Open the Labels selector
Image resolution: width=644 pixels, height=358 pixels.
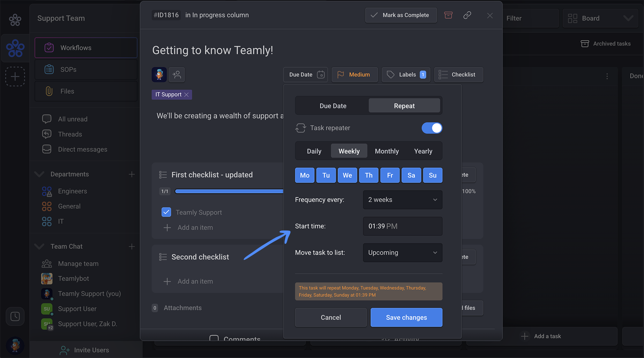pos(406,75)
